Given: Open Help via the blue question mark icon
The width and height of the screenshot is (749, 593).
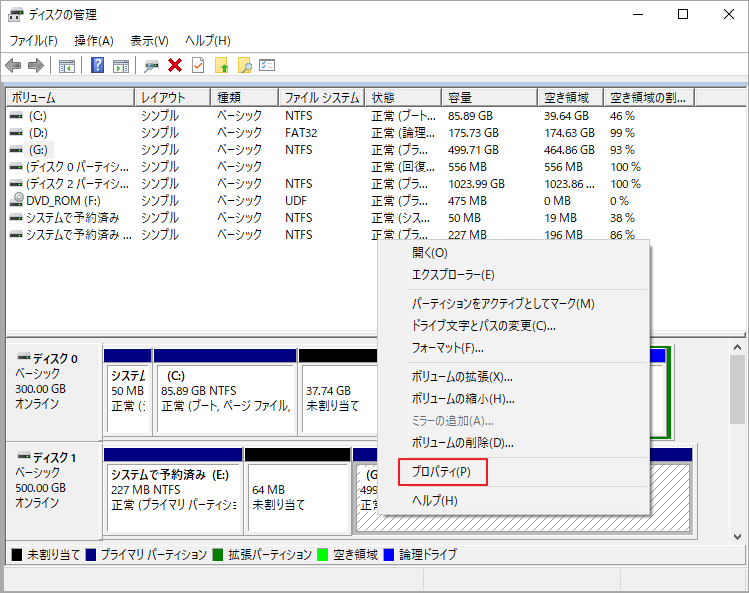Looking at the screenshot, I should (x=97, y=65).
